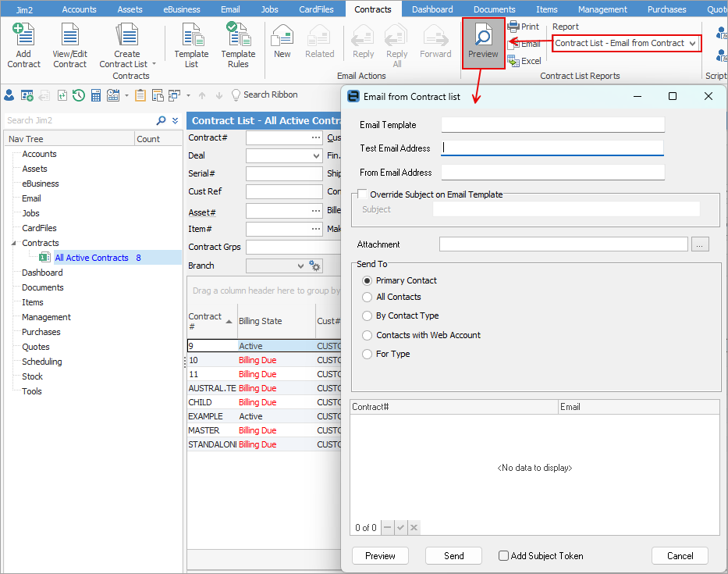The image size is (728, 574).
Task: Click the Attachment browse ellipsis button
Action: click(x=700, y=244)
